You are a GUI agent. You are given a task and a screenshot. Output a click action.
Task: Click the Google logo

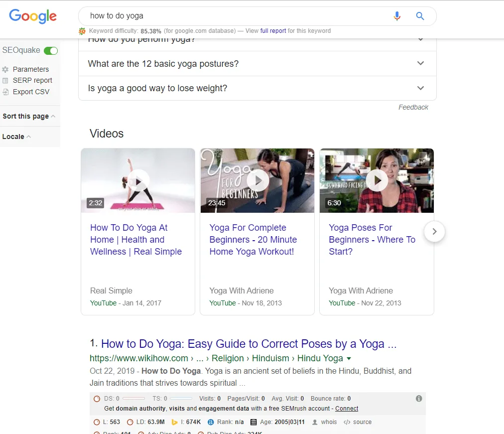click(33, 16)
